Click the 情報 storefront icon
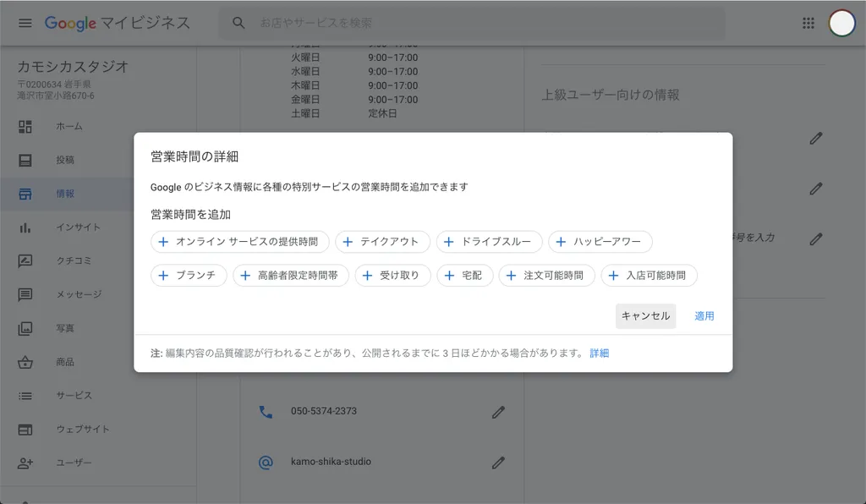 (25, 194)
